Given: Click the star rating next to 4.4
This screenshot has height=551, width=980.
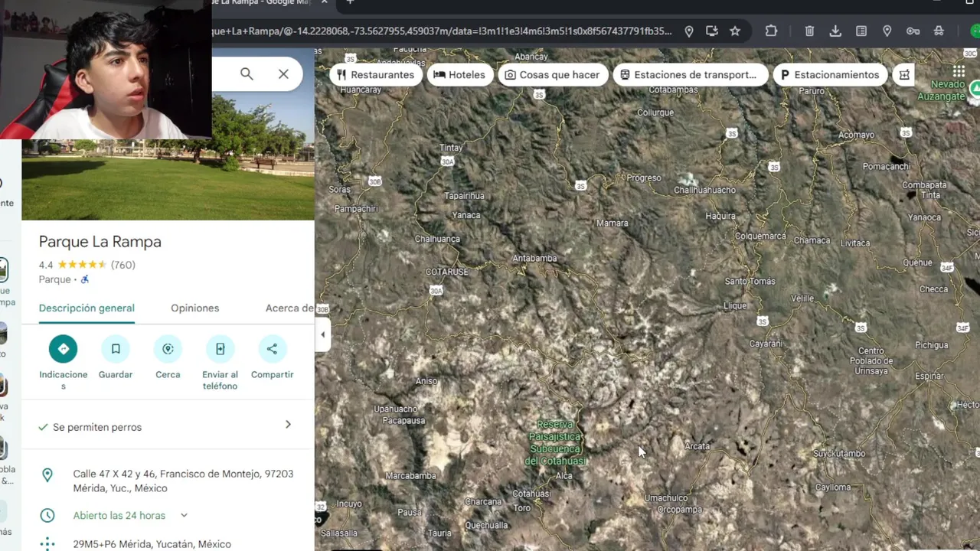Looking at the screenshot, I should point(82,265).
